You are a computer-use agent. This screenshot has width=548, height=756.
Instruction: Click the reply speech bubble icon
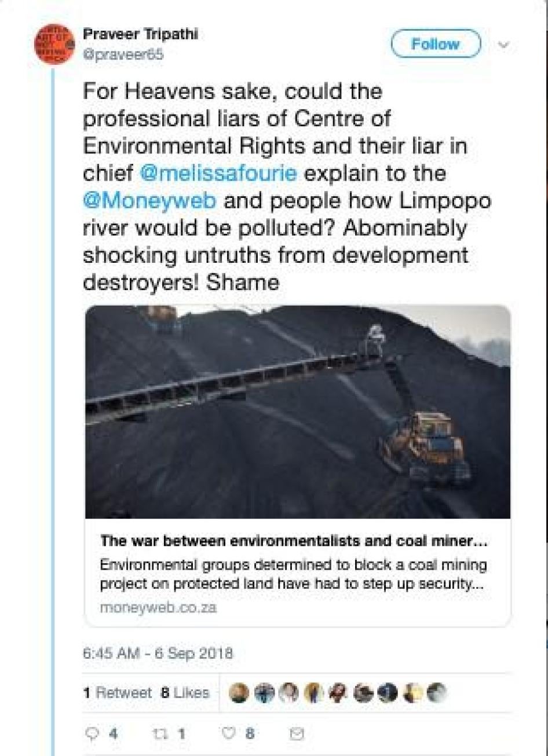[x=93, y=733]
